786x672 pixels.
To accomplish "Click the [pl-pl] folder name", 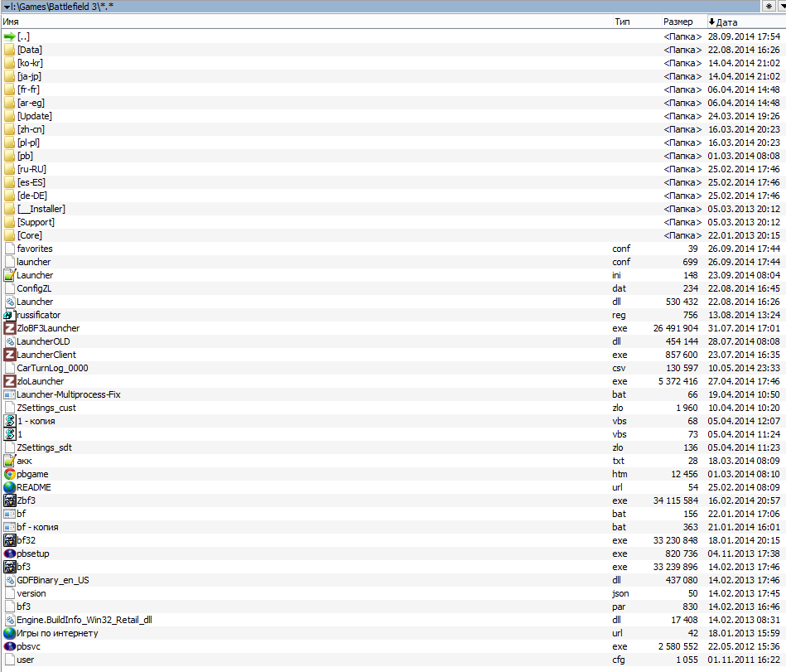I will [x=28, y=143].
